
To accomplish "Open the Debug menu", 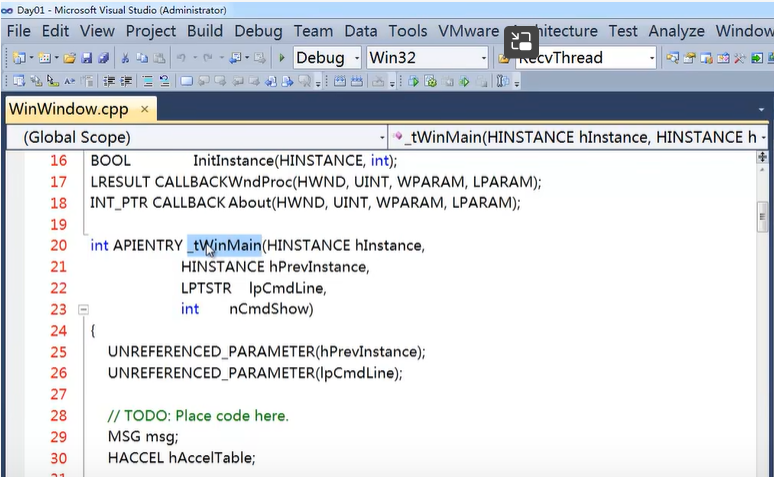I will (258, 31).
